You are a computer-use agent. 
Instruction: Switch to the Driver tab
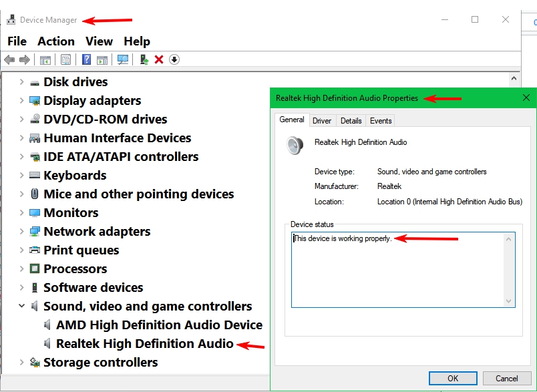pos(322,121)
